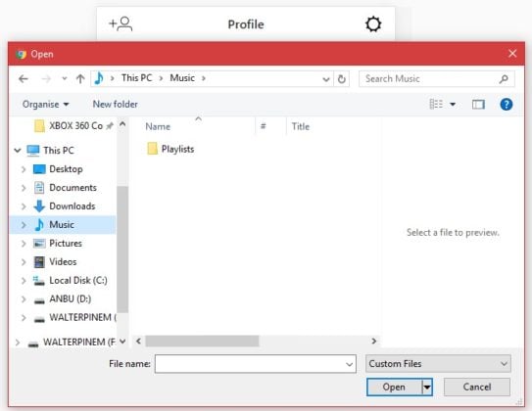
Task: Toggle the preview pane icon
Action: [x=478, y=105]
